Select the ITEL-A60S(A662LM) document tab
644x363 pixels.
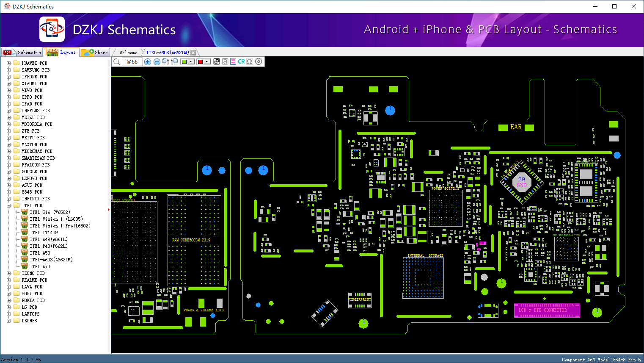[168, 53]
